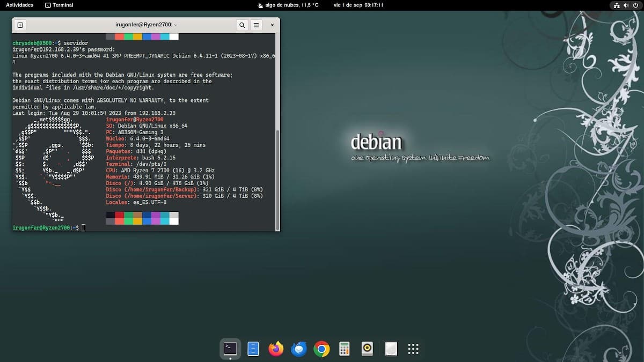The height and width of the screenshot is (362, 644).
Task: Click the terminal title irugonfer@Ryzen2700
Action: pos(146,25)
